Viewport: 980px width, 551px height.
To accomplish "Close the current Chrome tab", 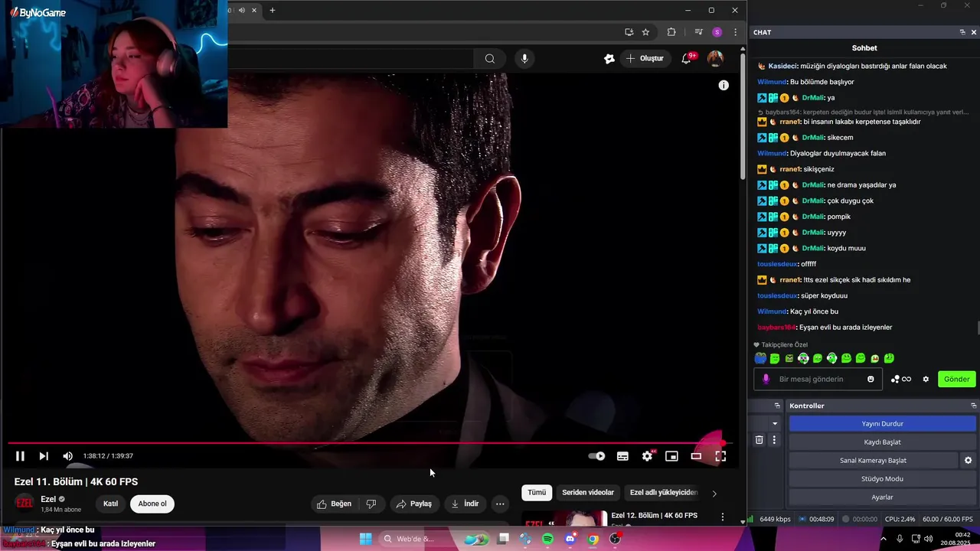I will [x=254, y=10].
